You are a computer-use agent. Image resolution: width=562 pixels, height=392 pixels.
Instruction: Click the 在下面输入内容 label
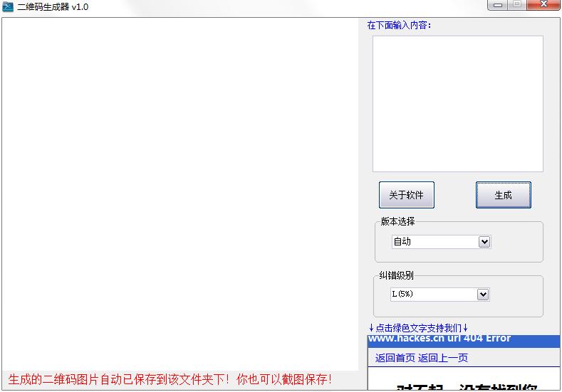click(399, 26)
